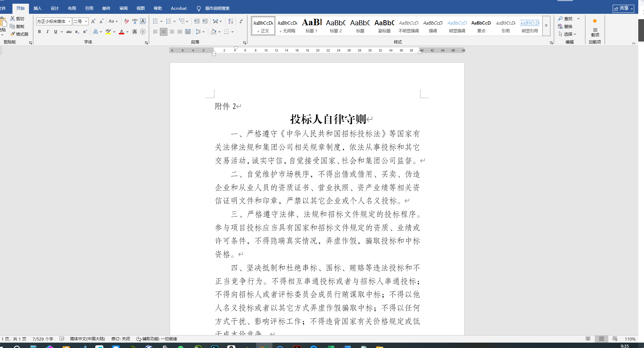Open the Add-ins (加载项) button
Screen dimensions: 644x348
(x=595, y=29)
